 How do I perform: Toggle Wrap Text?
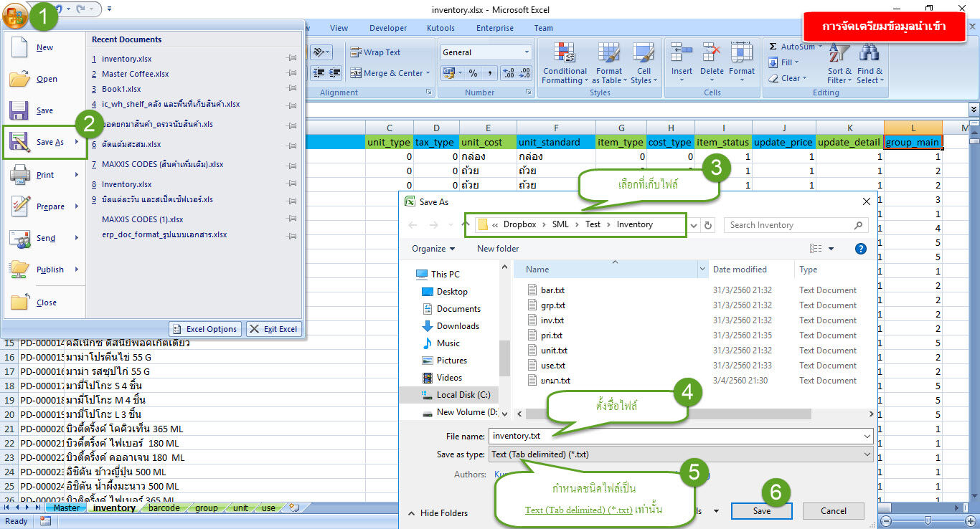[x=375, y=52]
